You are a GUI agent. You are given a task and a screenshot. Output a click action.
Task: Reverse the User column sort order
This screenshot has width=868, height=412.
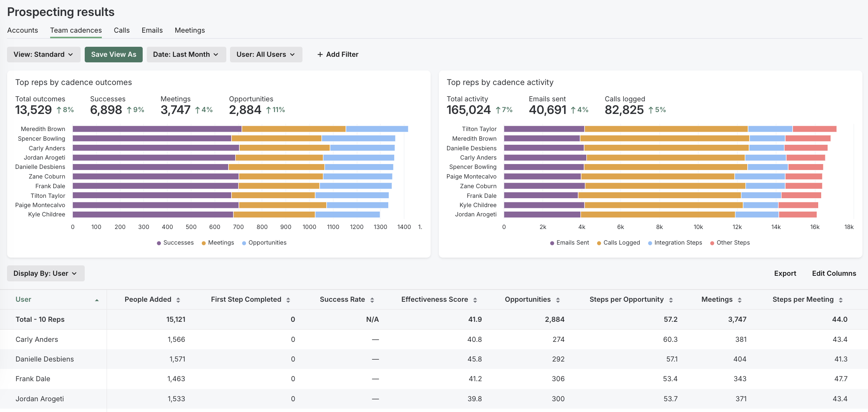[x=97, y=299]
